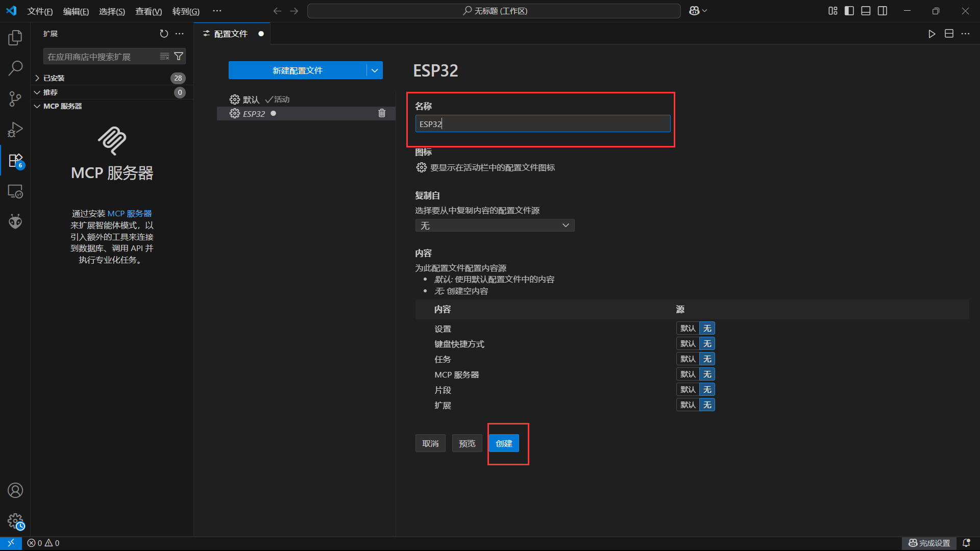
Task: Open the 转到 menu
Action: (x=186, y=11)
